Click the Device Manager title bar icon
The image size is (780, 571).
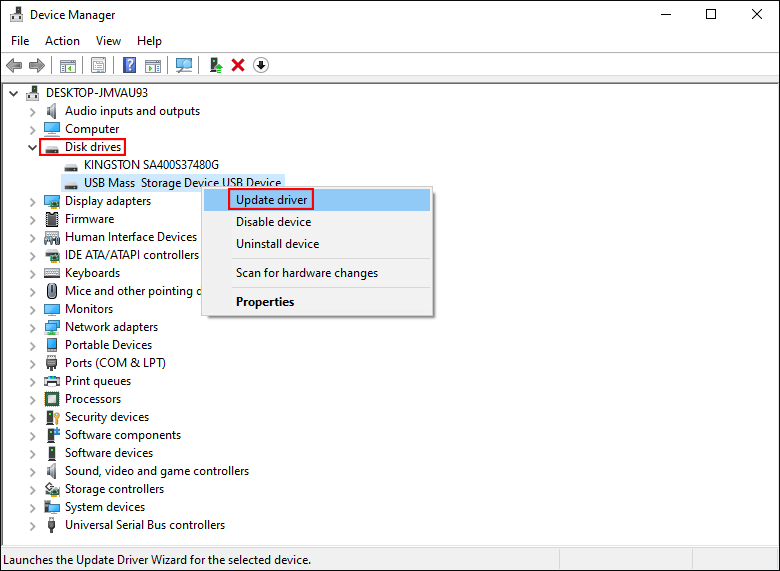click(16, 14)
